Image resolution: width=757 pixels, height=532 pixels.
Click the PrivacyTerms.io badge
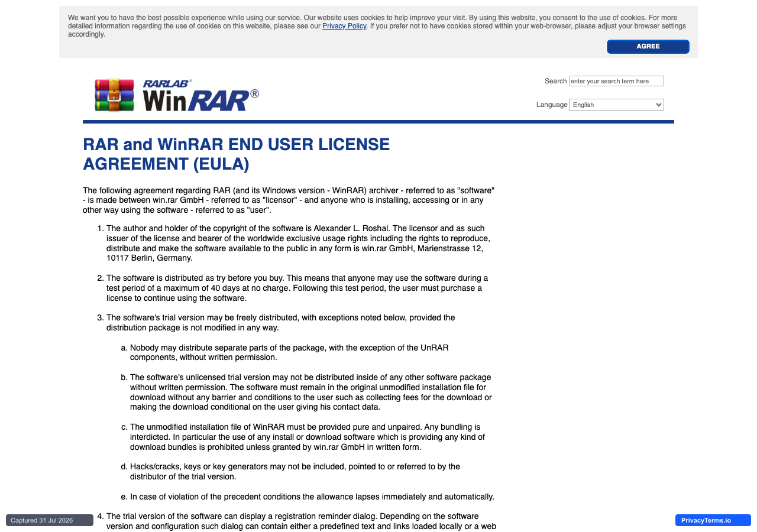(713, 520)
